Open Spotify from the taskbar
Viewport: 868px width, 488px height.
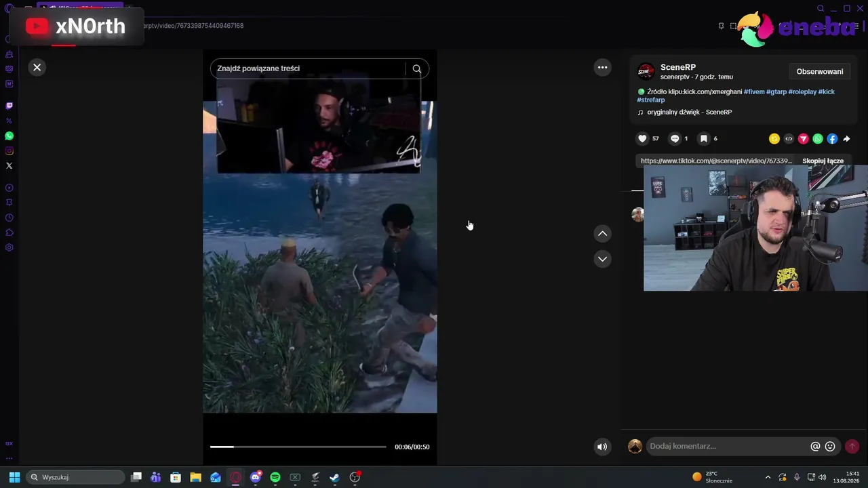[x=275, y=477]
